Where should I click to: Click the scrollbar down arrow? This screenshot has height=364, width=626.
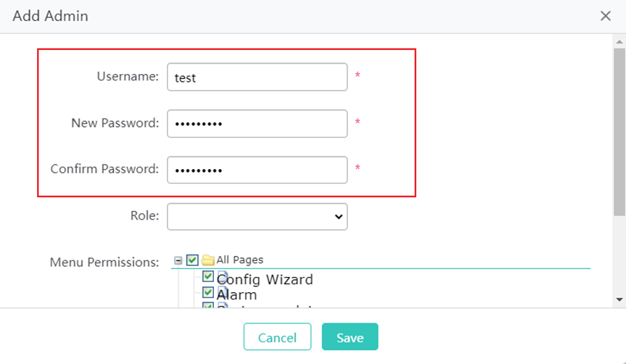click(x=619, y=299)
